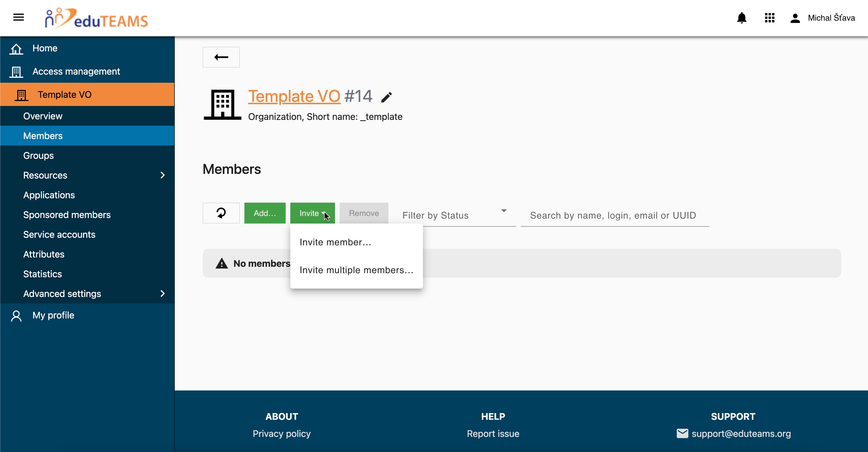The image size is (868, 452).
Task: Open the Groups page
Action: click(x=87, y=155)
